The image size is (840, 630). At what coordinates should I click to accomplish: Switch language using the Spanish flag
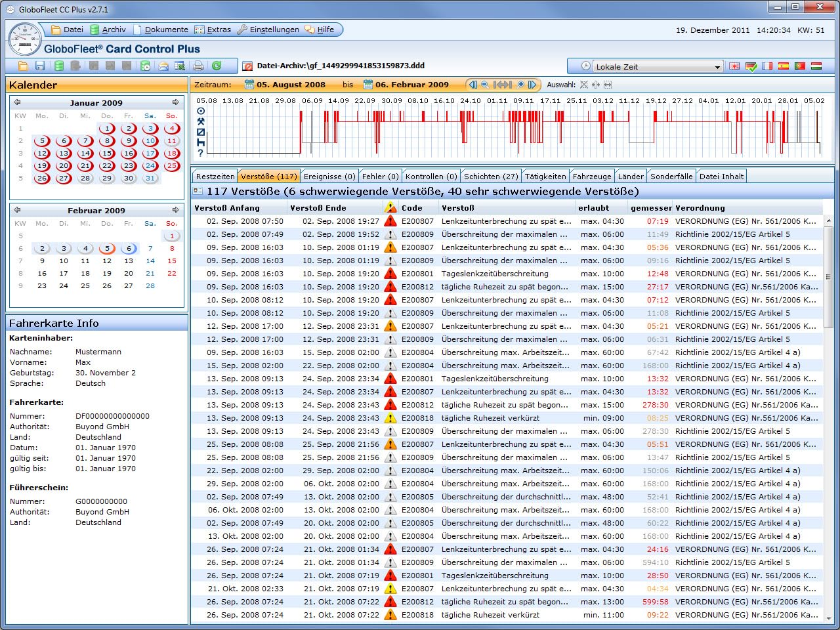coord(784,66)
